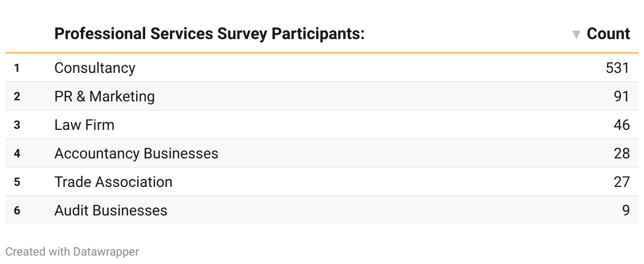Open the Created with Datawrapper link
This screenshot has height=264, width=644.
72,252
